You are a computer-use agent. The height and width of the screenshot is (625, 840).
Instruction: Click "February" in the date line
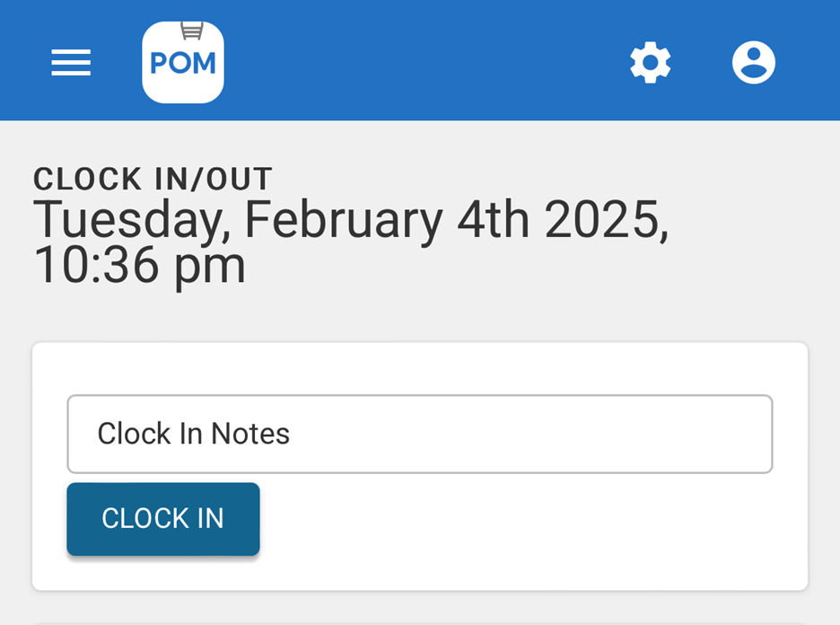343,220
